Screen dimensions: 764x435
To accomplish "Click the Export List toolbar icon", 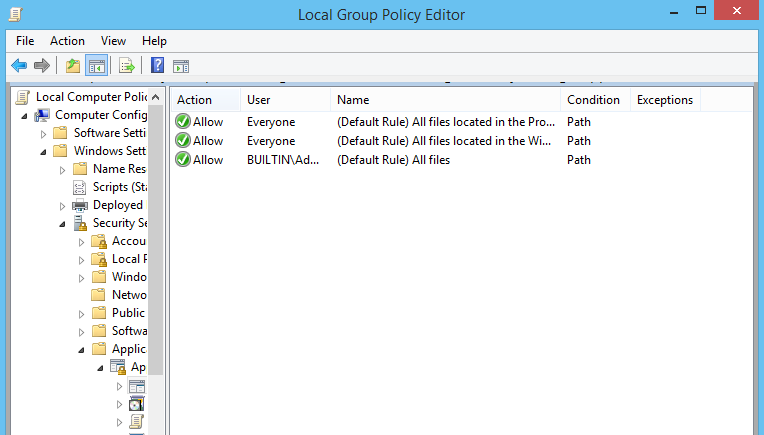I will coord(127,65).
